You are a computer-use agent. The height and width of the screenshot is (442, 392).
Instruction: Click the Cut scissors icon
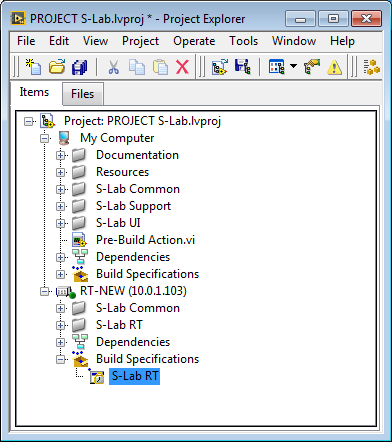(113, 67)
